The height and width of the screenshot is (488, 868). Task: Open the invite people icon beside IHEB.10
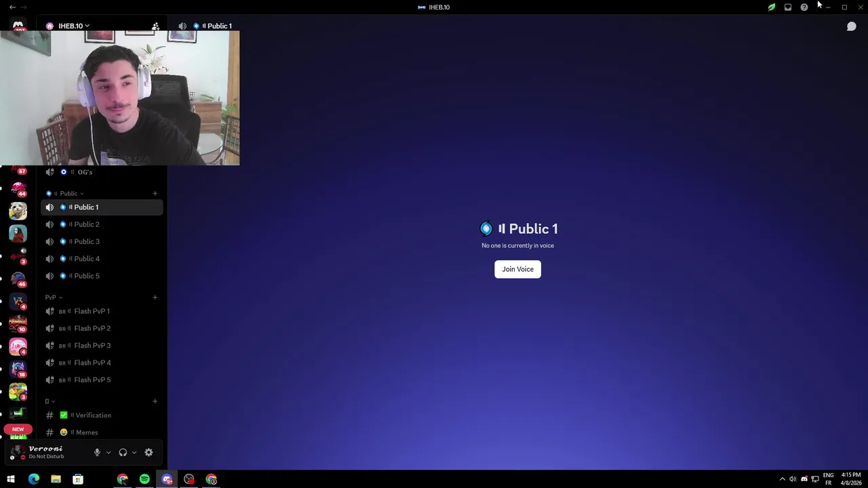pyautogui.click(x=155, y=26)
